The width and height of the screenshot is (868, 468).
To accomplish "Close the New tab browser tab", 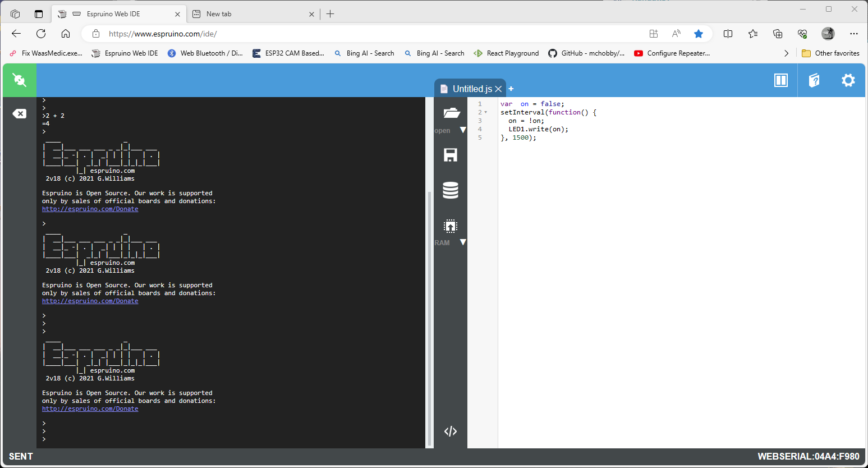I will click(x=312, y=14).
